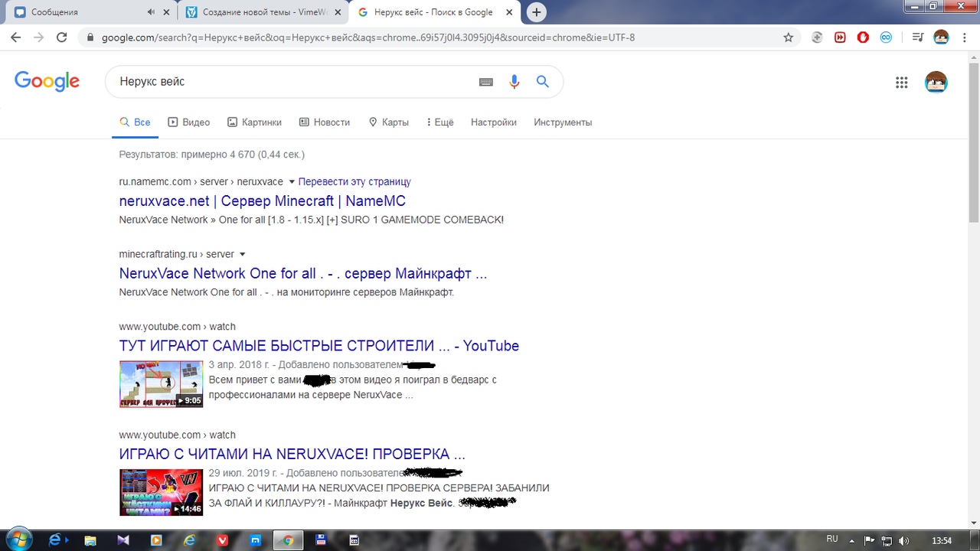This screenshot has height=551, width=980.
Task: Open the orange media player on taskbar
Action: (156, 540)
